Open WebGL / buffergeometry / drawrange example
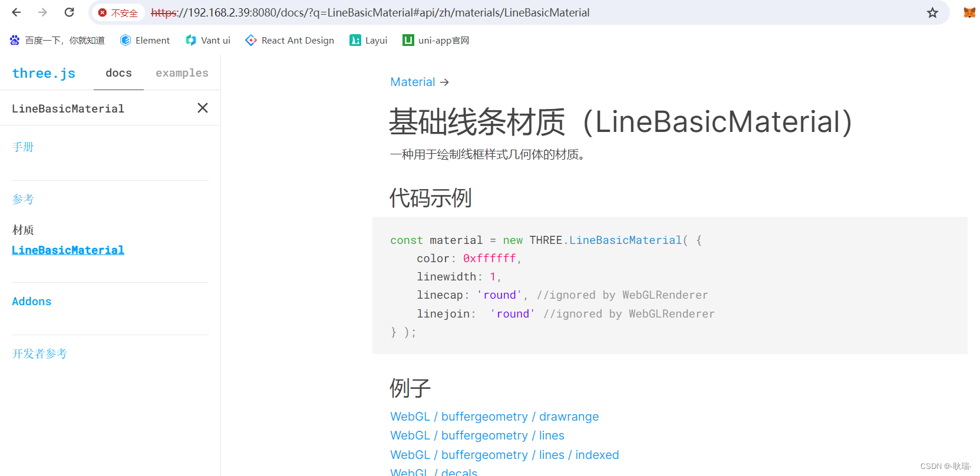The width and height of the screenshot is (980, 476). (x=494, y=416)
